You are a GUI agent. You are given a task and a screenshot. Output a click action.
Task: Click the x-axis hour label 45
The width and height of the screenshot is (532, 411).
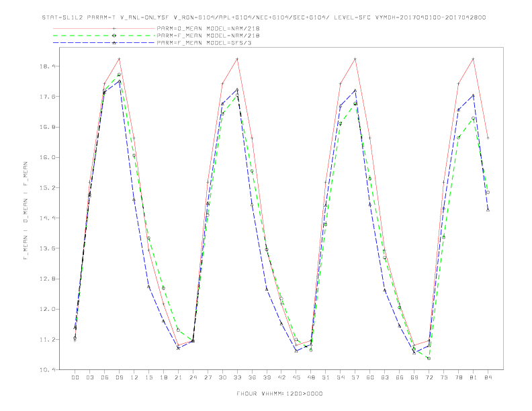[x=296, y=377]
